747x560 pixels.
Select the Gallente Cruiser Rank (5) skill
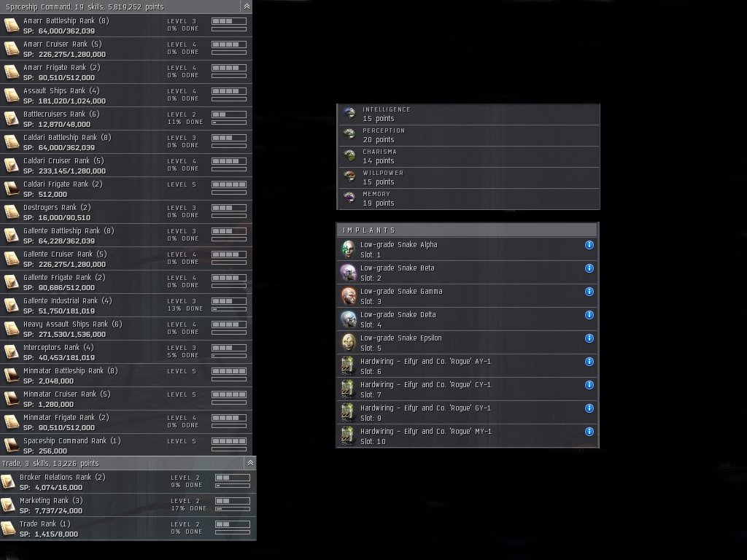pyautogui.click(x=125, y=259)
